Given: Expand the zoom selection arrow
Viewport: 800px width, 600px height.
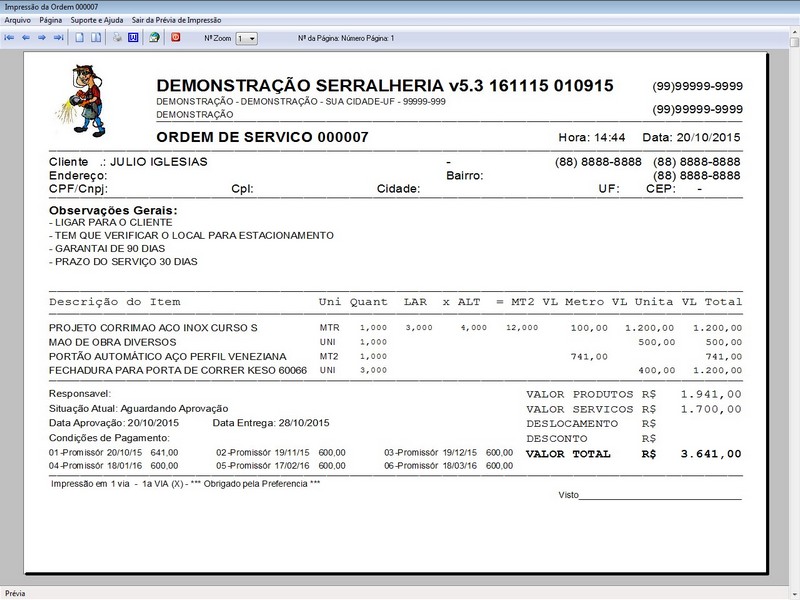Looking at the screenshot, I should point(252,37).
